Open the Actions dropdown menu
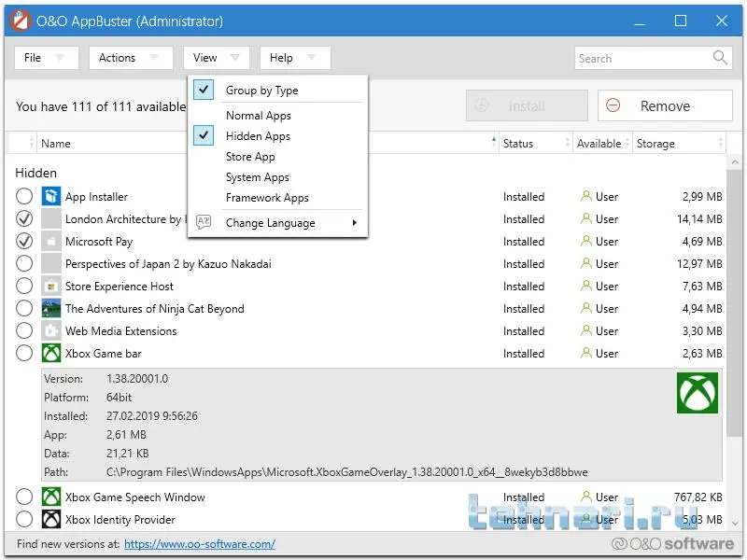747x560 pixels. 131,58
